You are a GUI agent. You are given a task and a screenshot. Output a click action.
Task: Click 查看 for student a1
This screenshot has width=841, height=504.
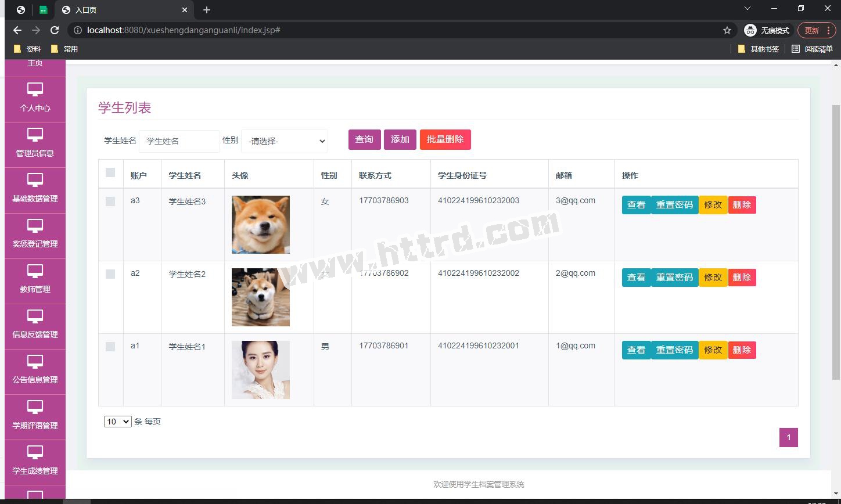(636, 350)
